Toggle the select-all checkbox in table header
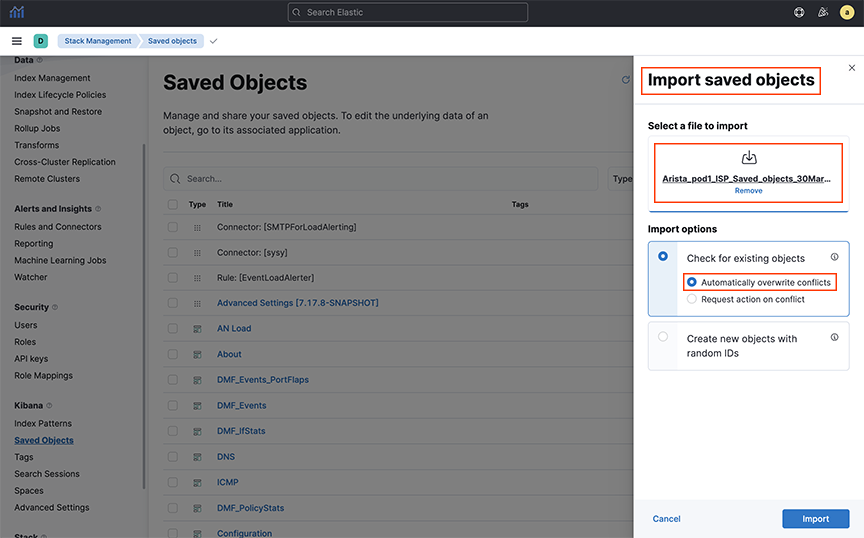The width and height of the screenshot is (864, 538). tap(172, 205)
